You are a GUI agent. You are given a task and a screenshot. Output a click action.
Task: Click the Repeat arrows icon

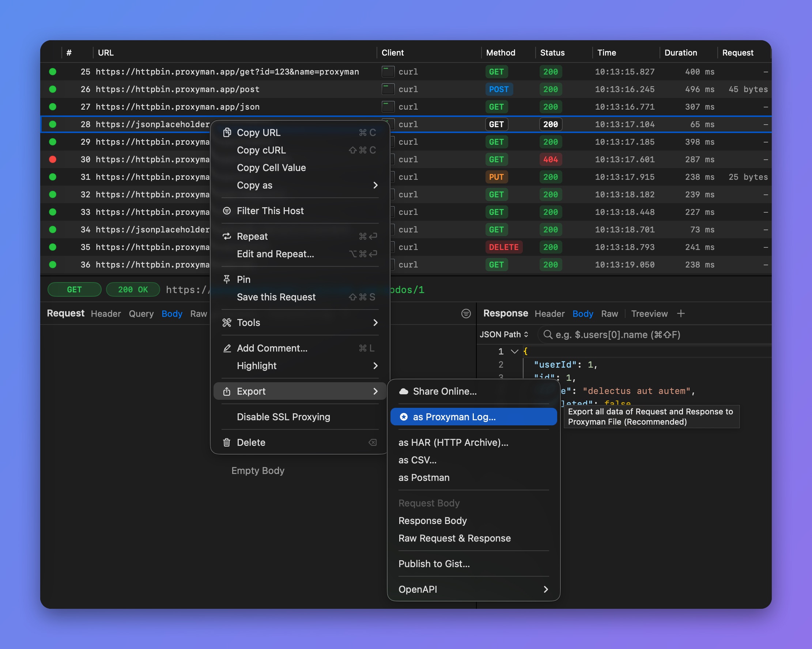coord(227,236)
